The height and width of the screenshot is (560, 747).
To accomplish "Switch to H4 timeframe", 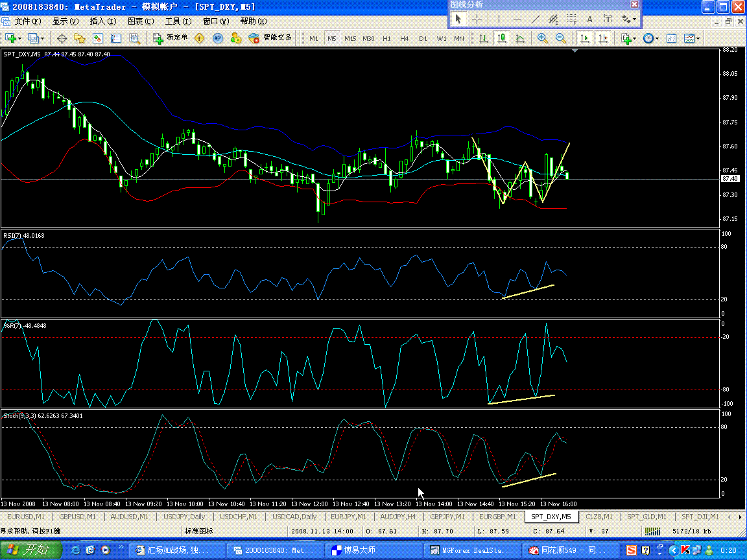I will 405,39.
